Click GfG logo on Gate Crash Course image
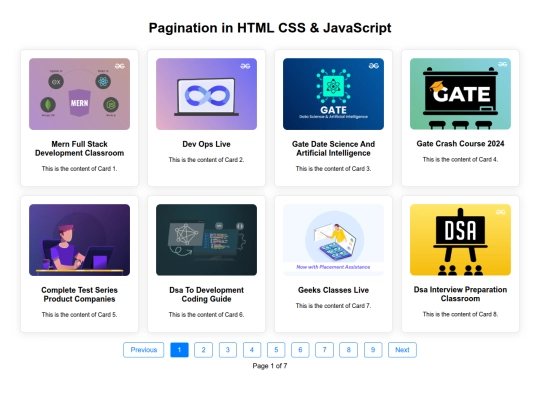The image size is (540, 405). (502, 64)
